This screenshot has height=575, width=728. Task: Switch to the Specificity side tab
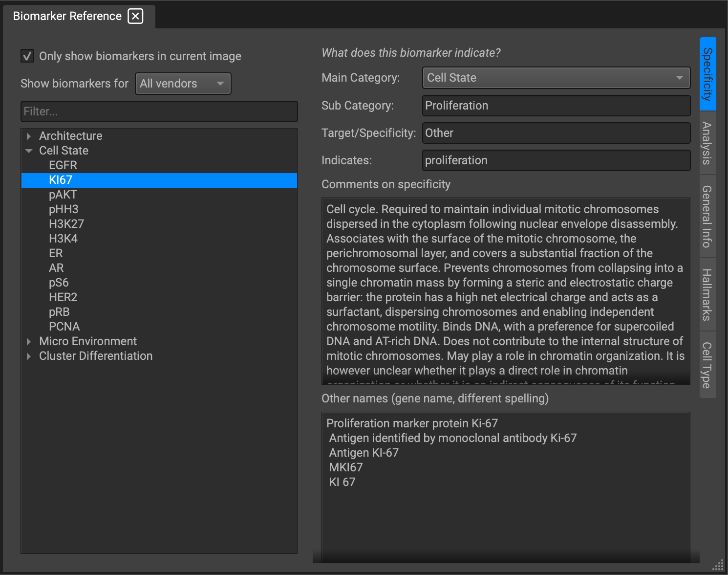click(707, 74)
